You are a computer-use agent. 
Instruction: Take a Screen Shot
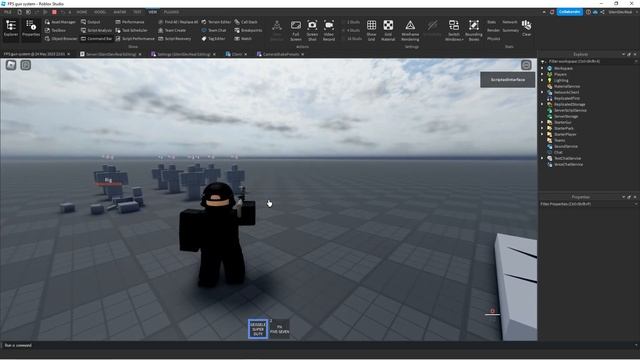tap(312, 30)
